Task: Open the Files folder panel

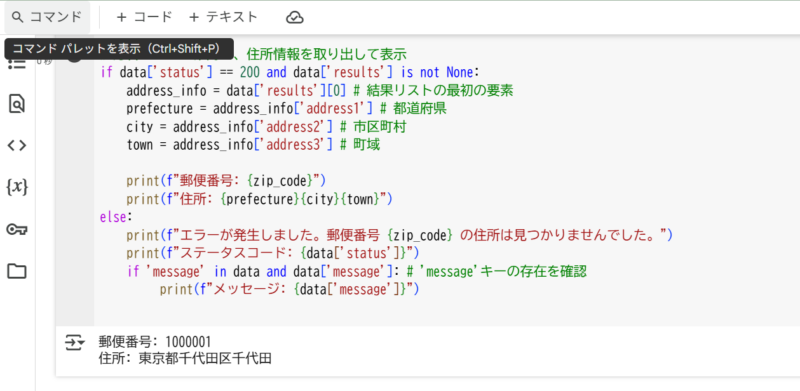Action: tap(17, 271)
